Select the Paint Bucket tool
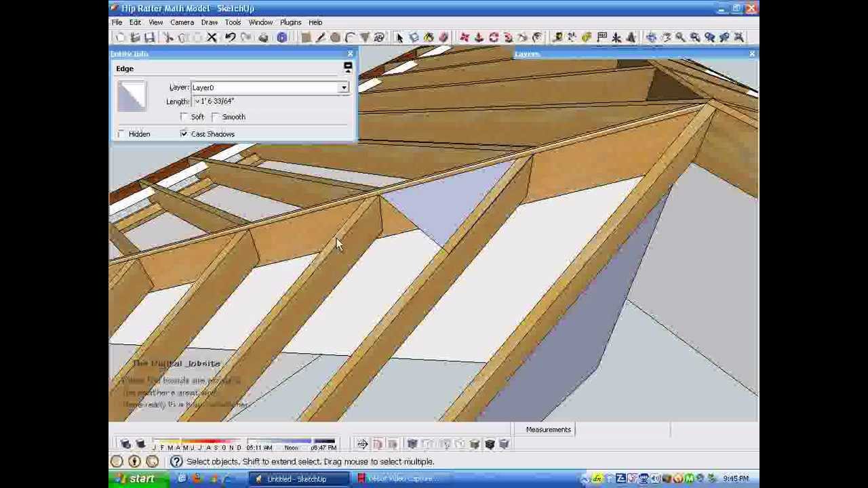The image size is (868, 488). click(429, 37)
